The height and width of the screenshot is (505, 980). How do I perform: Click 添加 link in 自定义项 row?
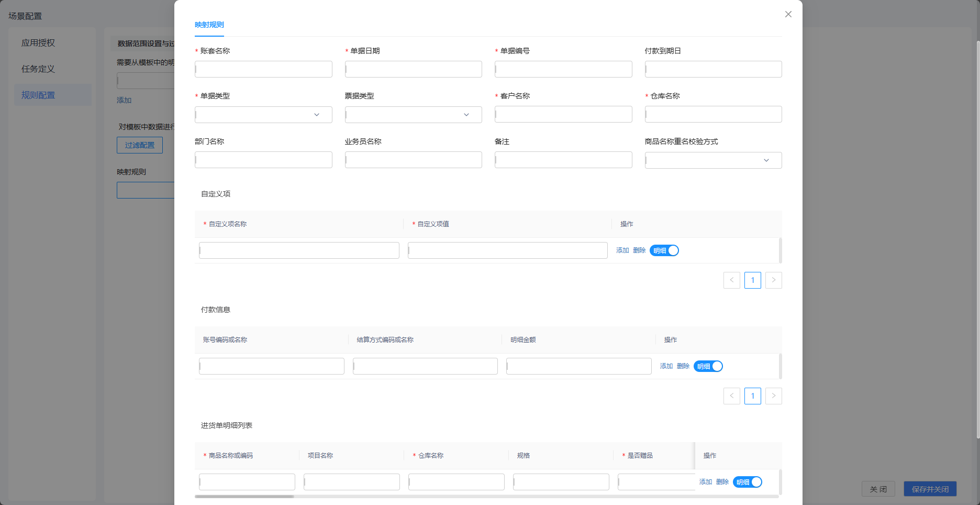[622, 250]
